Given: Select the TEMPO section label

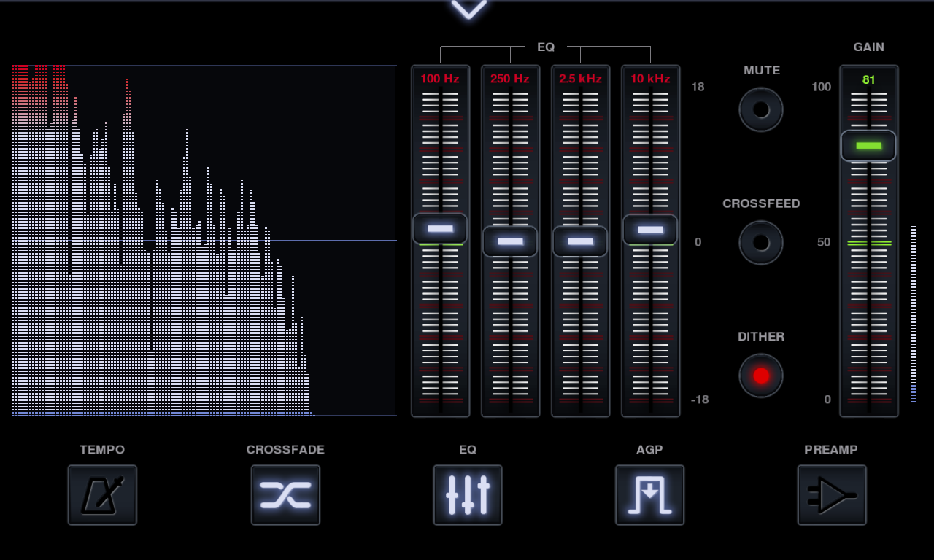Looking at the screenshot, I should tap(102, 450).
